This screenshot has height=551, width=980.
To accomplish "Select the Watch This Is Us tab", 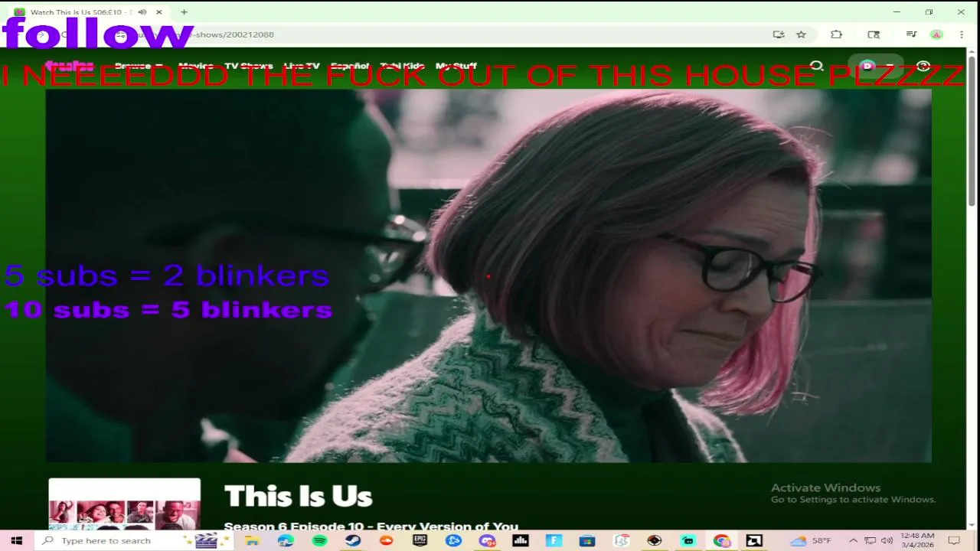I will click(88, 12).
